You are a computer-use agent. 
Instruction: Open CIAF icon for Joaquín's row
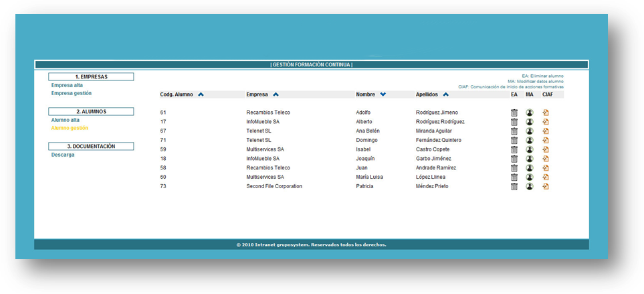(546, 159)
